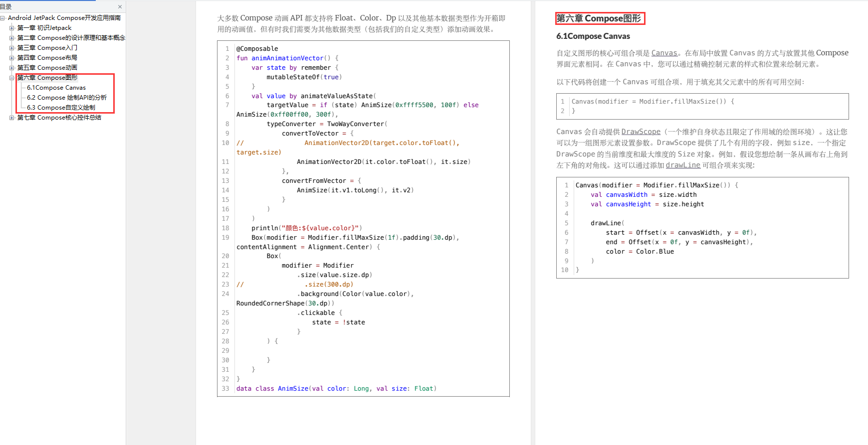Collapse the Android JetPack Compose开发应用指南 root node

pyautogui.click(x=3, y=18)
